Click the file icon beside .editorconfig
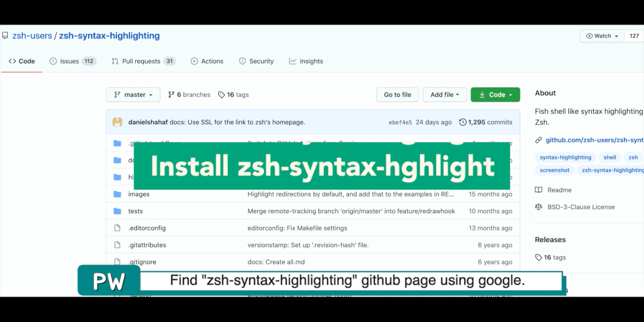644x322 pixels. point(117,228)
